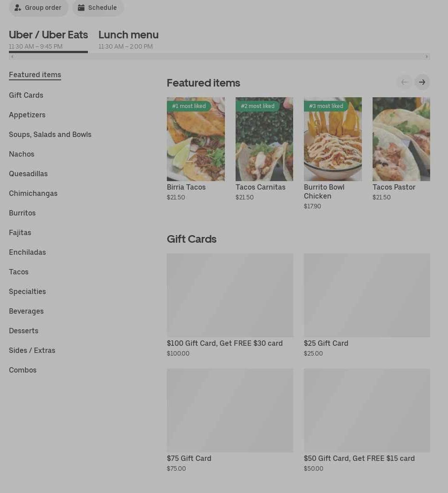Choose the $50 Gift Card with free $15 card
Screen dimensions: 448x493
point(367,420)
